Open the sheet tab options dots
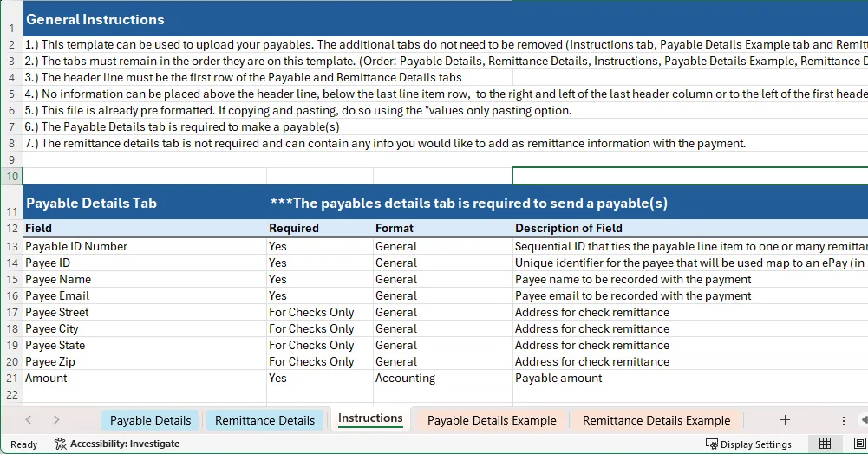The width and height of the screenshot is (868, 454). pyautogui.click(x=843, y=421)
